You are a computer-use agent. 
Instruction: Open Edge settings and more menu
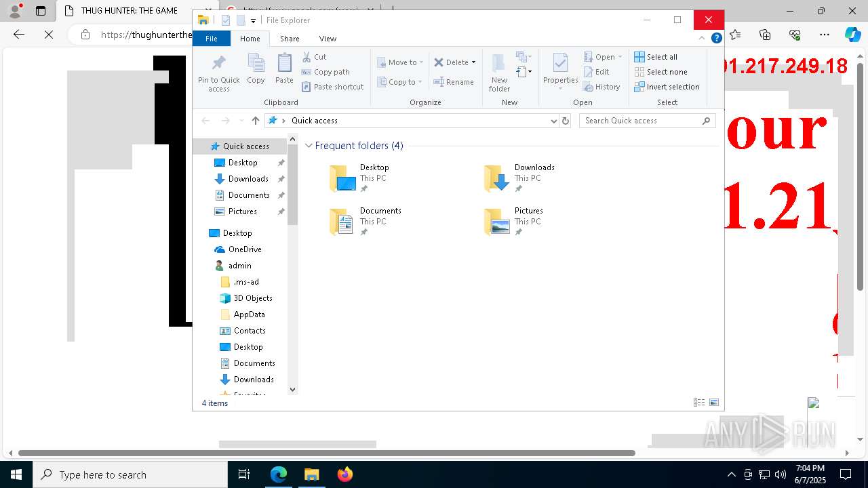[825, 35]
